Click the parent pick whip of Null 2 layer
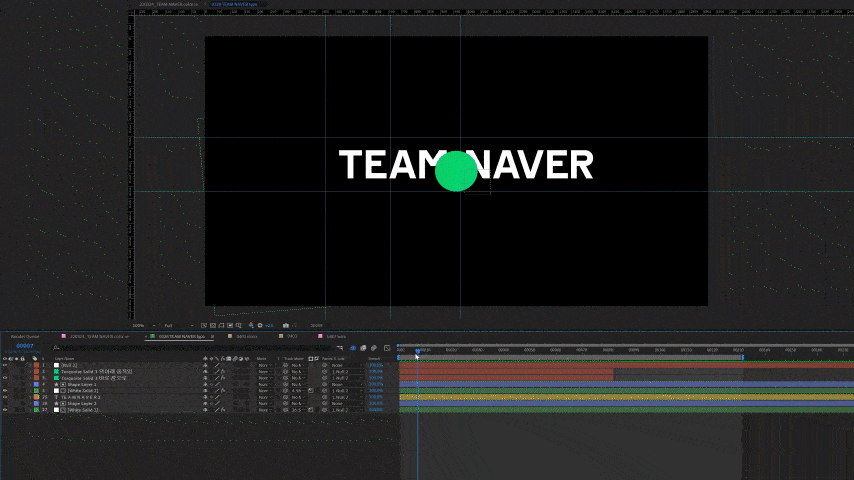854x480 pixels. 325,365
